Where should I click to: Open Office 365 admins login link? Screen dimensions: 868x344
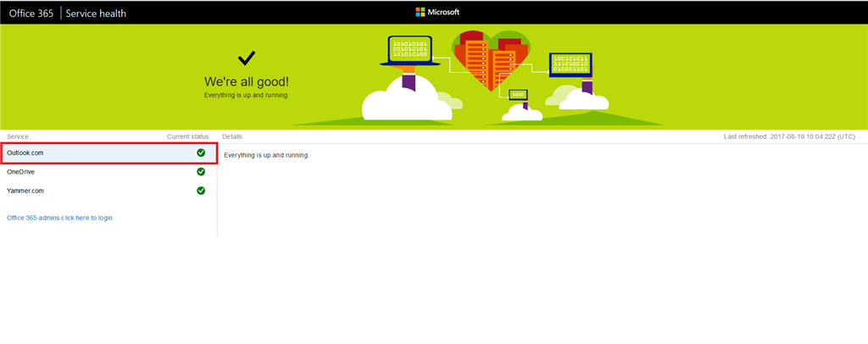pyautogui.click(x=59, y=218)
